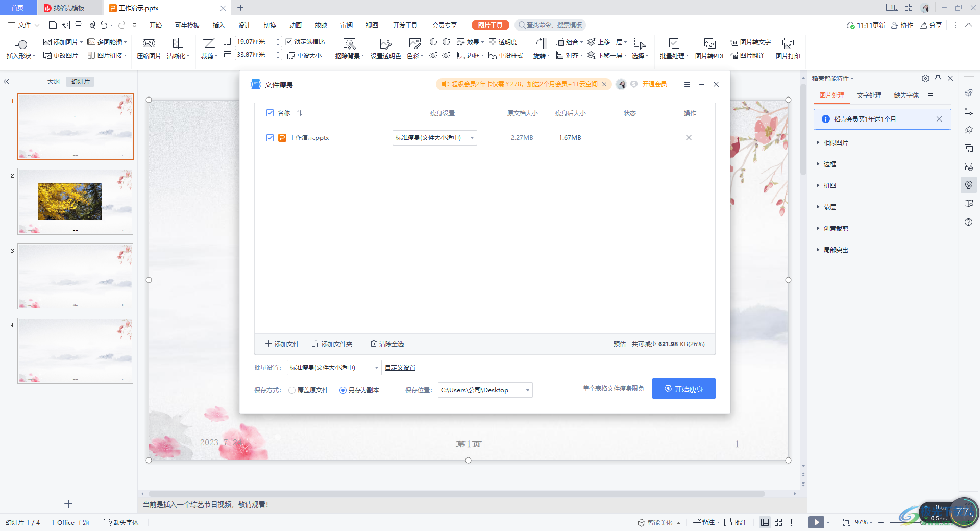The image size is (980, 531).
Task: Toggle 锁定纵横比 checkbox
Action: (x=289, y=42)
